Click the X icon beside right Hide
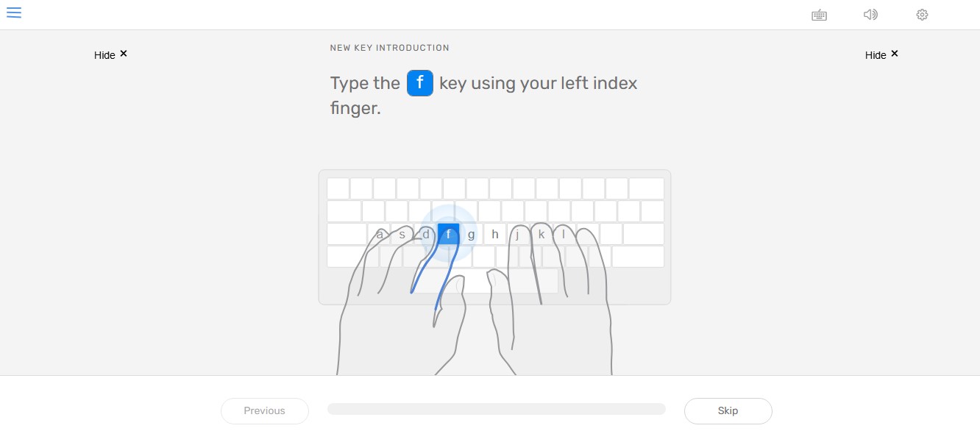Screen dimensions: 980x445 (x=895, y=54)
